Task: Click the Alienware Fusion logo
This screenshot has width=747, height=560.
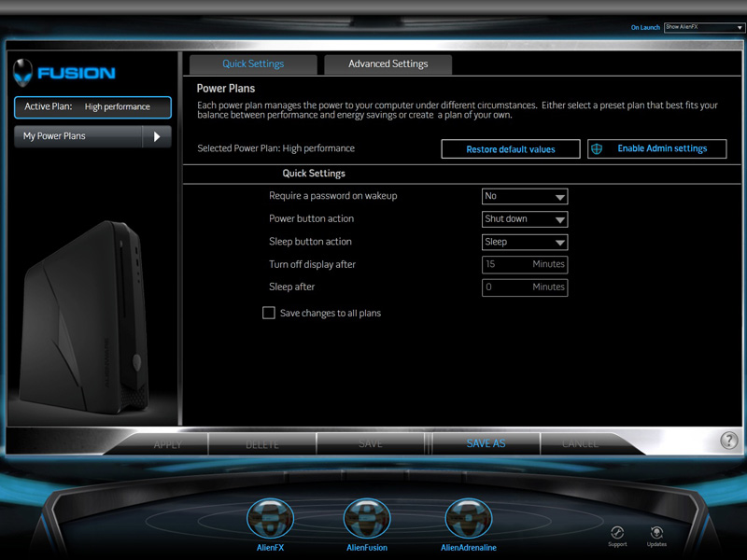Action: pyautogui.click(x=64, y=73)
